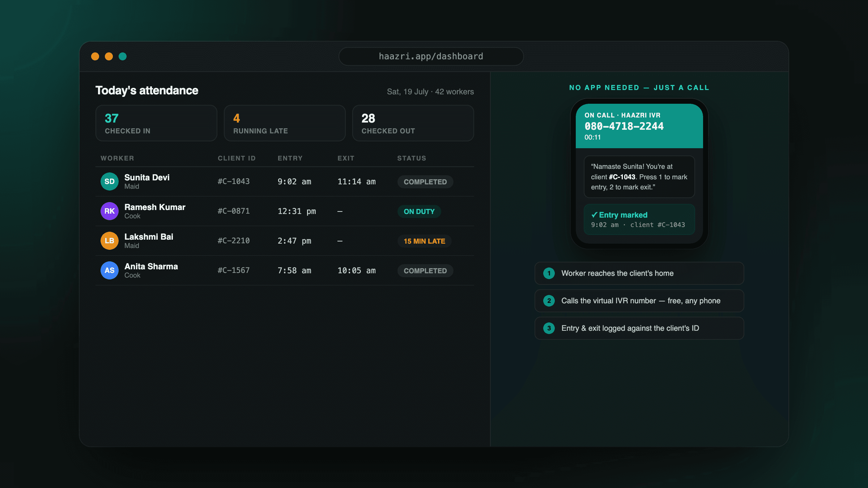Click the 10:05 am exit time

click(x=357, y=270)
